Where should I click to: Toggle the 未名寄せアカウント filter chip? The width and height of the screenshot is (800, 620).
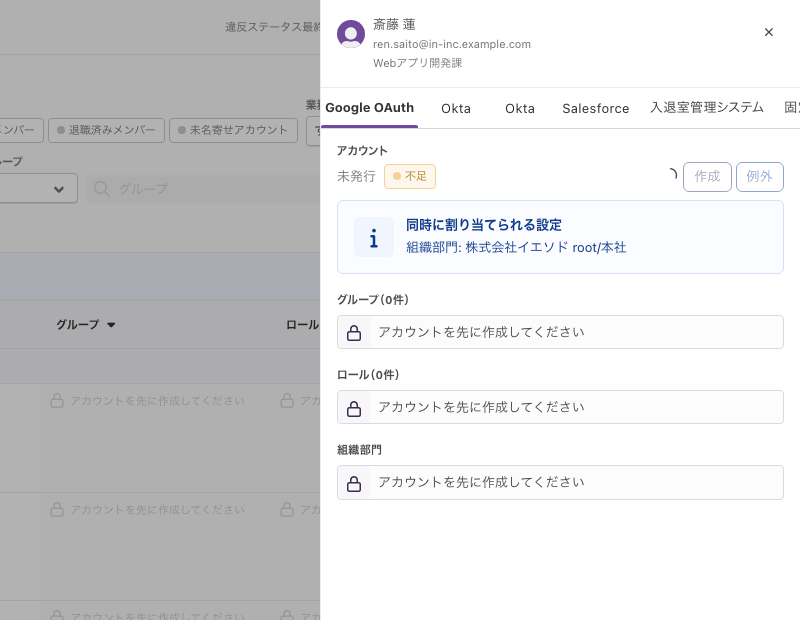(x=233, y=131)
